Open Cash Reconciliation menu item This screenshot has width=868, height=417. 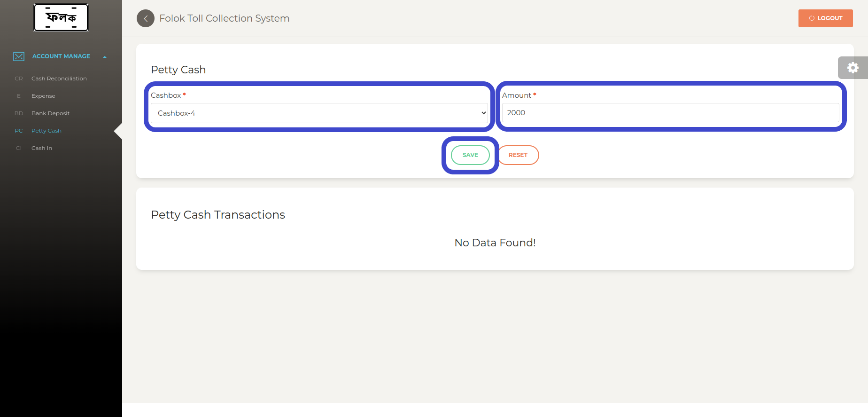tap(59, 79)
